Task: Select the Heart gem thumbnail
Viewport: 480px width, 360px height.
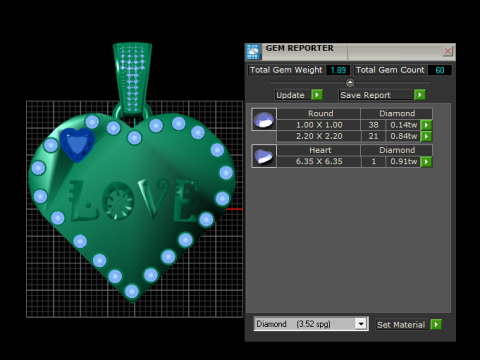Action: [264, 156]
